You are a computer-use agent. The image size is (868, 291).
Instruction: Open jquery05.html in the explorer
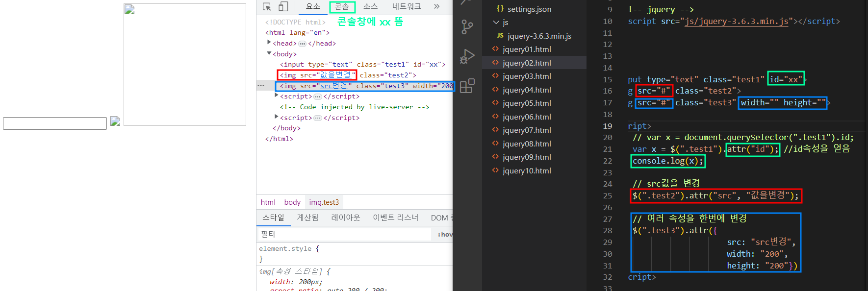tap(527, 103)
